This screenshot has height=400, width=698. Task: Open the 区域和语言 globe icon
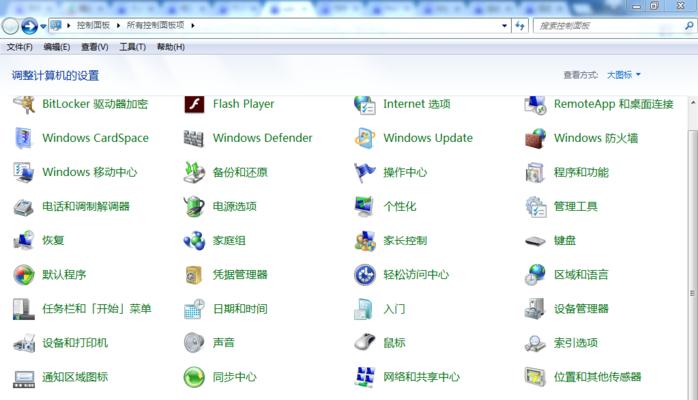(x=535, y=275)
